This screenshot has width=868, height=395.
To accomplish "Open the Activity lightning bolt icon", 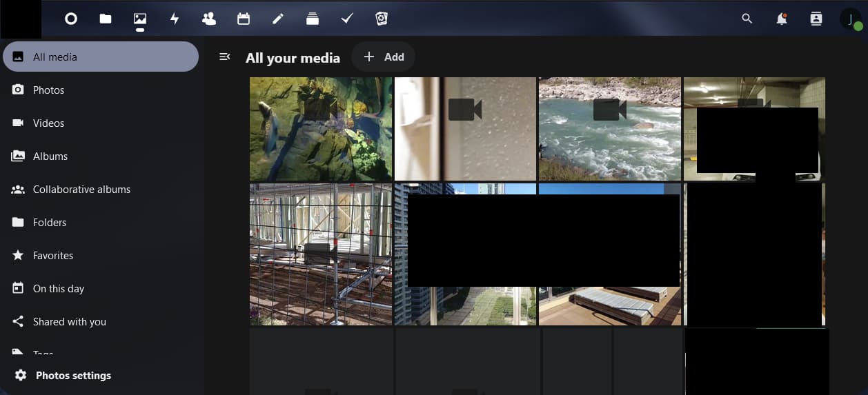I will point(175,19).
